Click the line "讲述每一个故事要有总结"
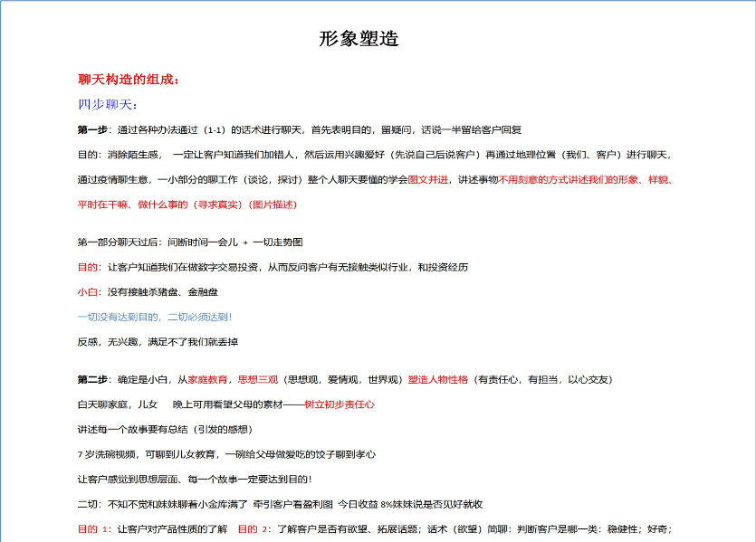The image size is (756, 542). [x=165, y=430]
